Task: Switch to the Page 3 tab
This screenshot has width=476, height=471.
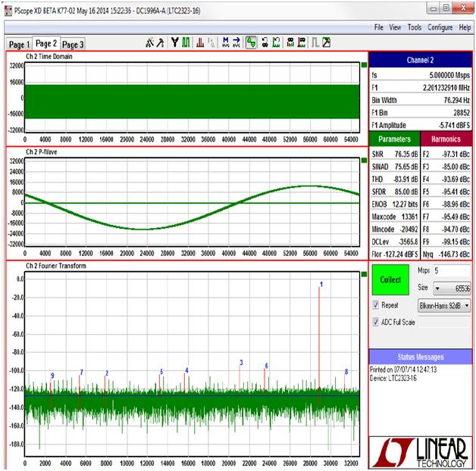Action: pos(74,45)
